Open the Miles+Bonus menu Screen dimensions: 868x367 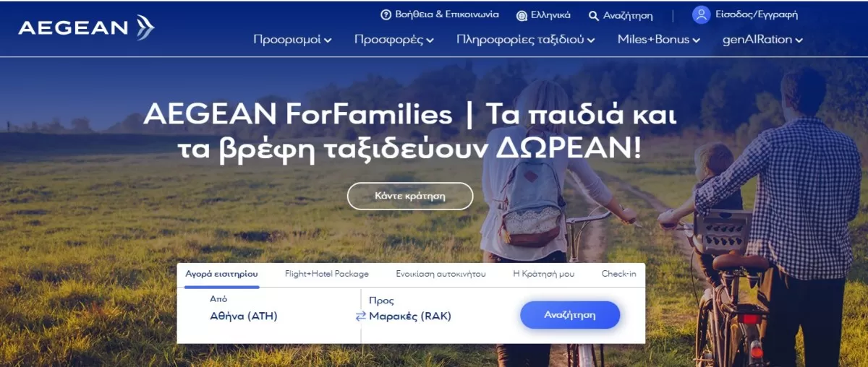click(x=659, y=40)
